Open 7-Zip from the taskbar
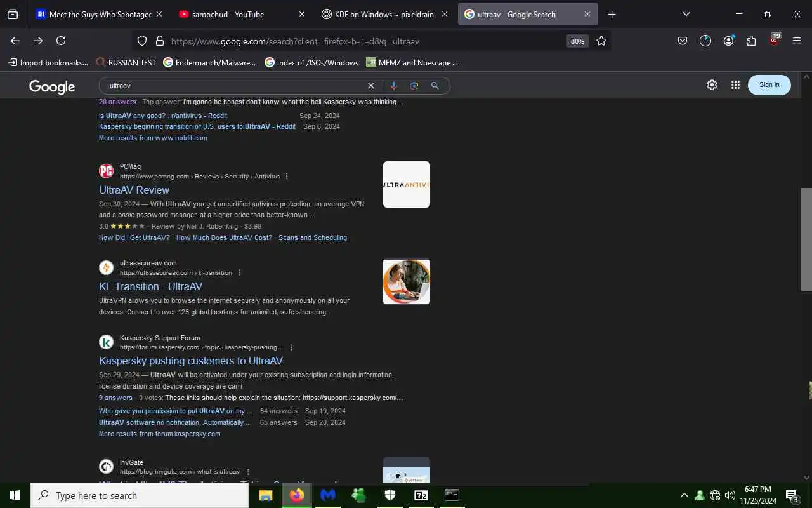The height and width of the screenshot is (508, 812). 421,495
